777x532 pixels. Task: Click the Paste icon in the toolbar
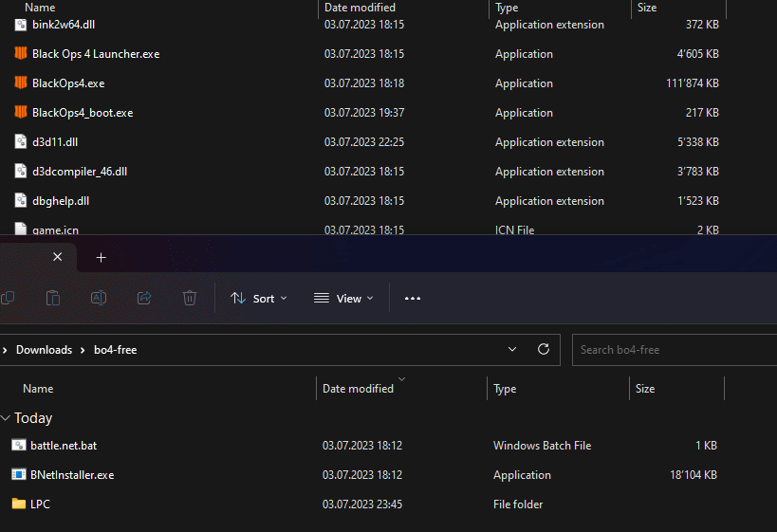(54, 298)
